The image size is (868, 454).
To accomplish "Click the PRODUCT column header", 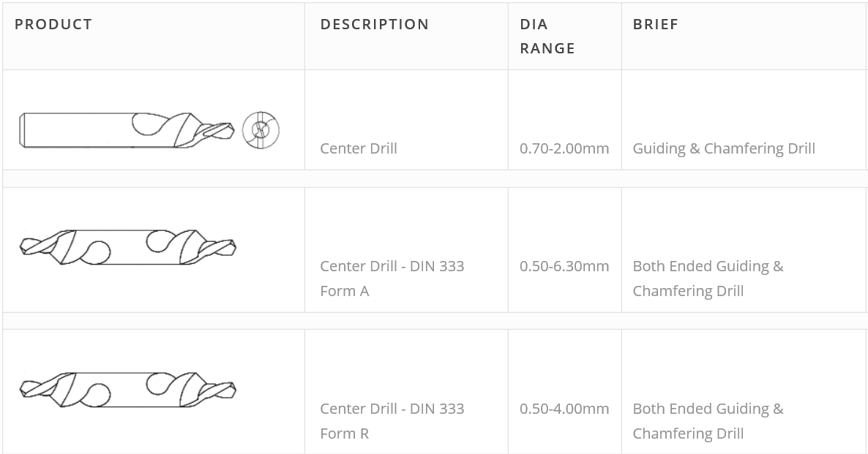I will tap(53, 24).
